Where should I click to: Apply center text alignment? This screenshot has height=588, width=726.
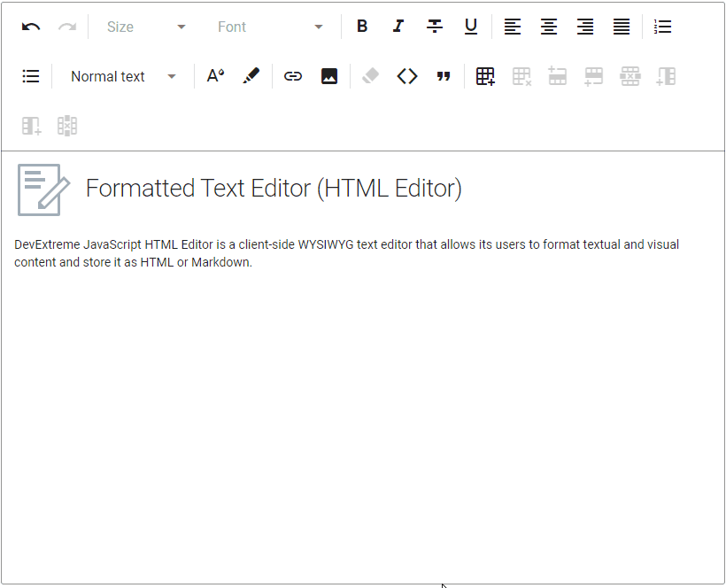point(549,27)
